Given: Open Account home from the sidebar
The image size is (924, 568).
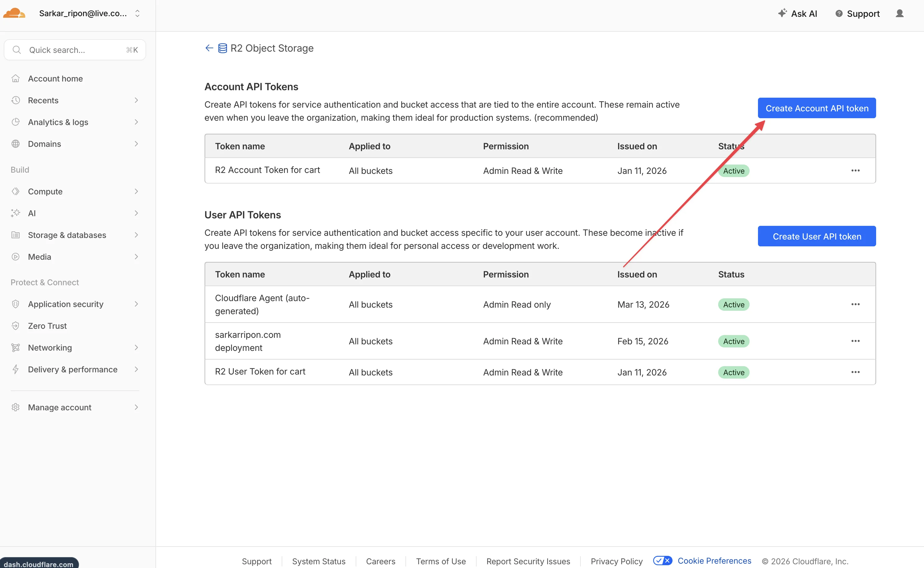Looking at the screenshot, I should pyautogui.click(x=55, y=78).
